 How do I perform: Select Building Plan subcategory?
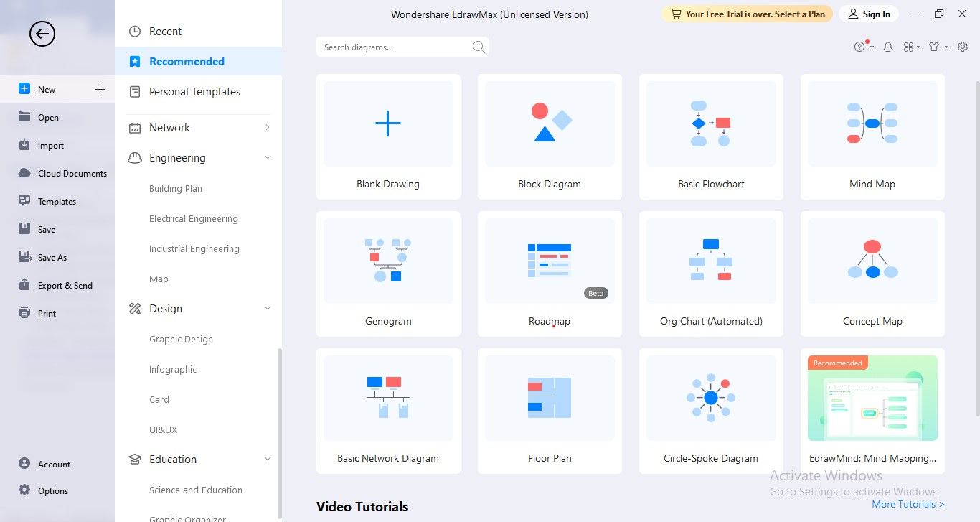pos(176,189)
